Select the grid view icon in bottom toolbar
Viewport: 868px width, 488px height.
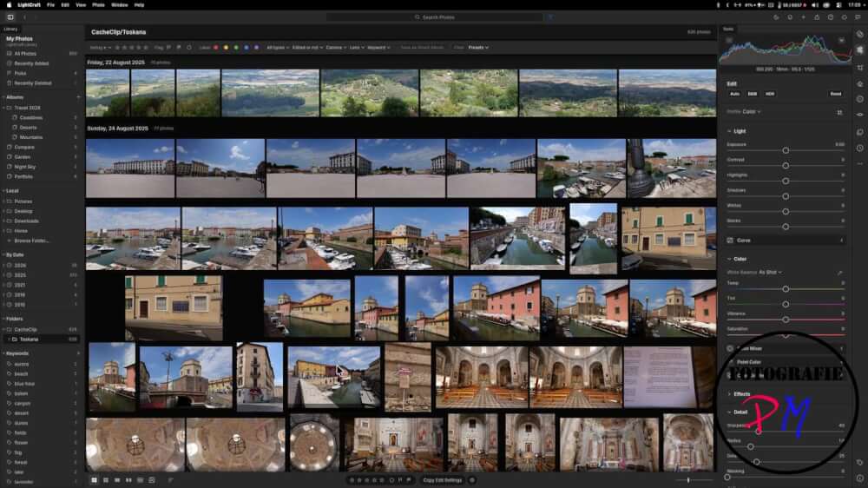click(94, 480)
